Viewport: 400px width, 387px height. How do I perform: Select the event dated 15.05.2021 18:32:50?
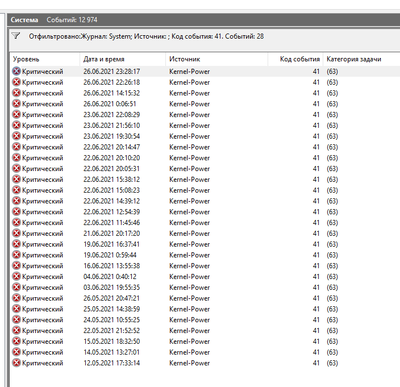point(205,341)
